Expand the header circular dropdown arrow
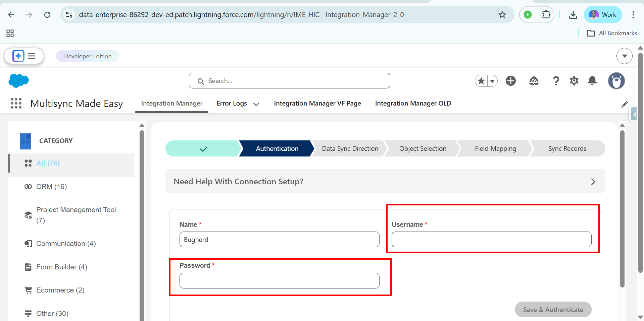The width and height of the screenshot is (644, 321). click(624, 56)
